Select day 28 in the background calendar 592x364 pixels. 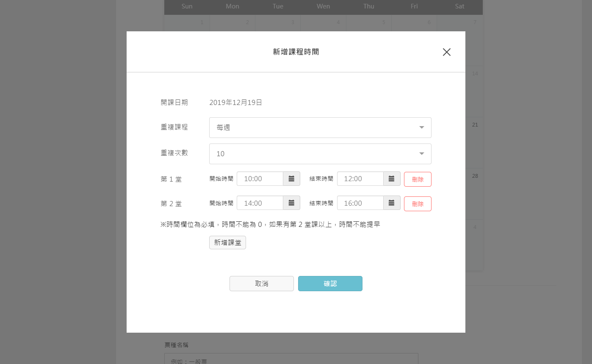pyautogui.click(x=475, y=176)
